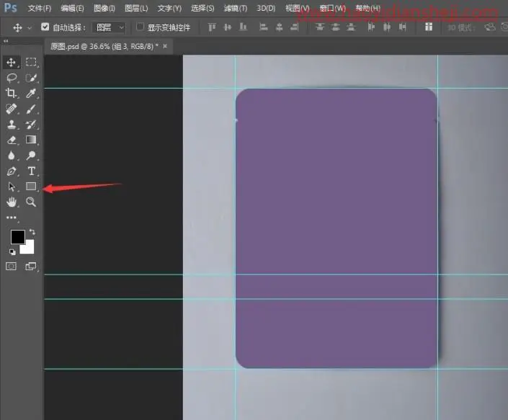Viewport: 508px width, 420px height.
Task: Select the Type tool
Action: click(32, 171)
